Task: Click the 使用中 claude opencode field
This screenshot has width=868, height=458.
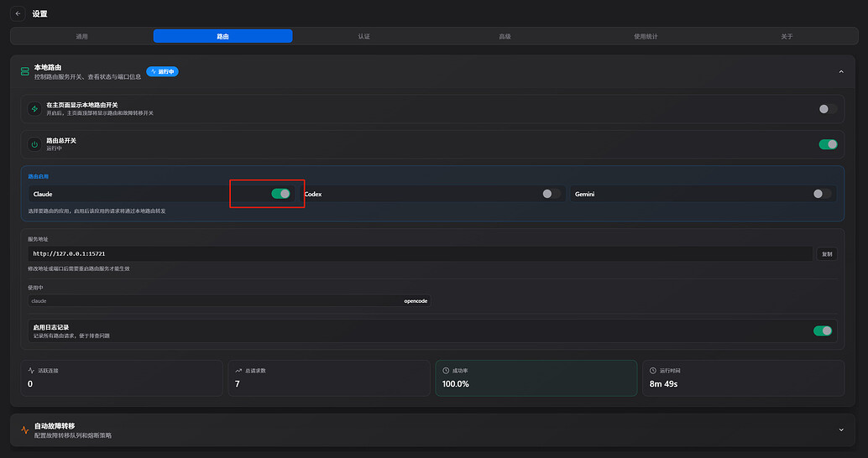Action: tap(229, 301)
